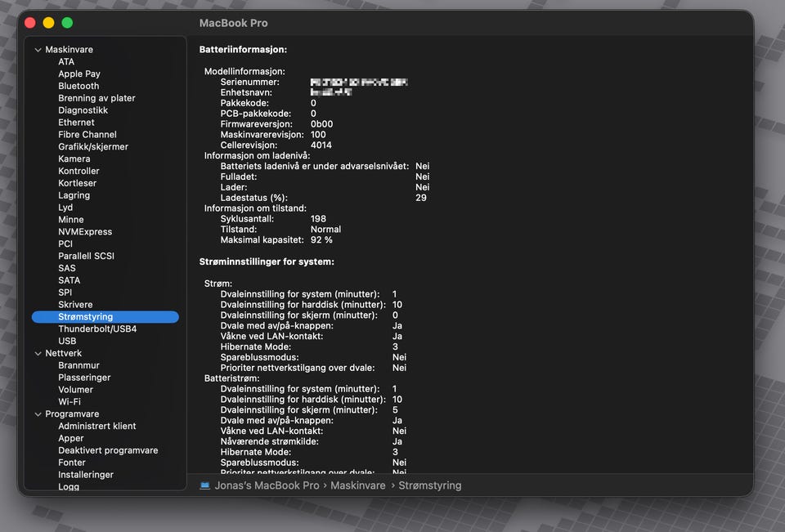This screenshot has height=532, width=785.
Task: Select ATA in the sidebar
Action: [66, 61]
